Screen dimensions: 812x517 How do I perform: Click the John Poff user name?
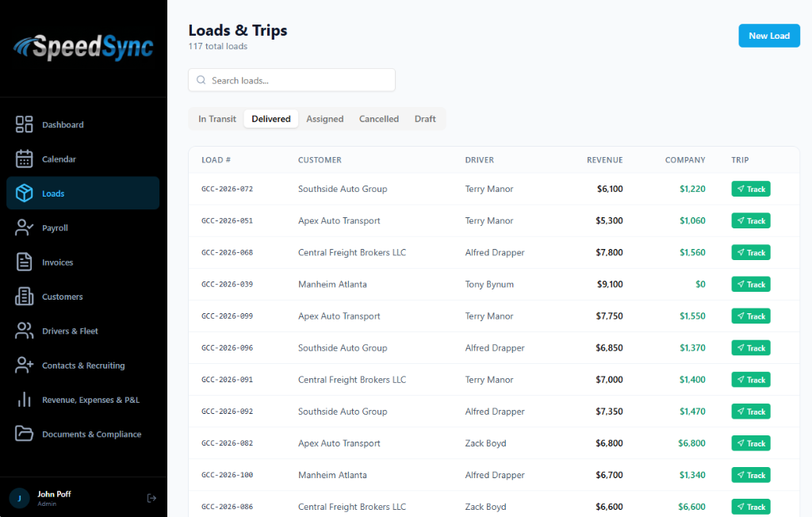pyautogui.click(x=55, y=494)
